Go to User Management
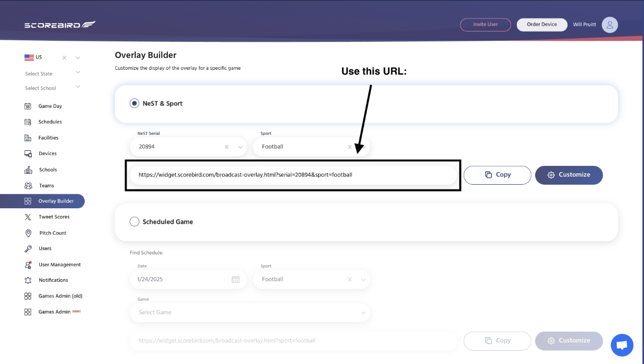 coord(60,265)
